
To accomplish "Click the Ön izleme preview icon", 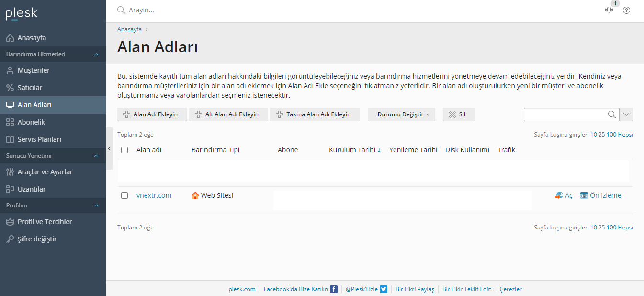I will [584, 195].
